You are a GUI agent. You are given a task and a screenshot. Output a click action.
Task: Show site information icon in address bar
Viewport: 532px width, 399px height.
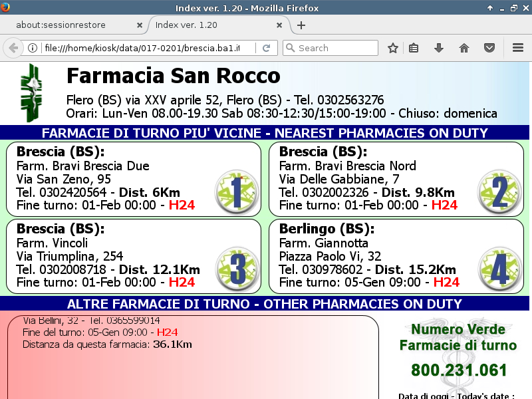pyautogui.click(x=32, y=48)
